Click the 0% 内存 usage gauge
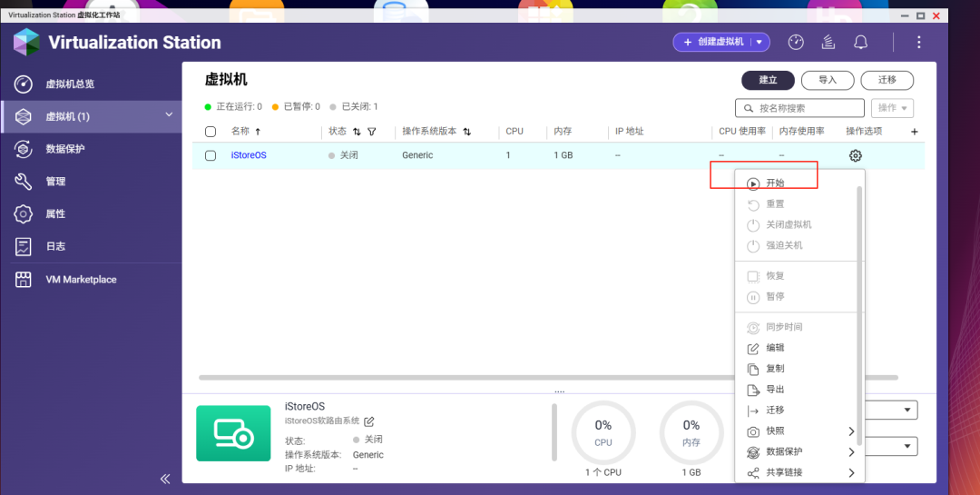The image size is (980, 495). click(691, 433)
